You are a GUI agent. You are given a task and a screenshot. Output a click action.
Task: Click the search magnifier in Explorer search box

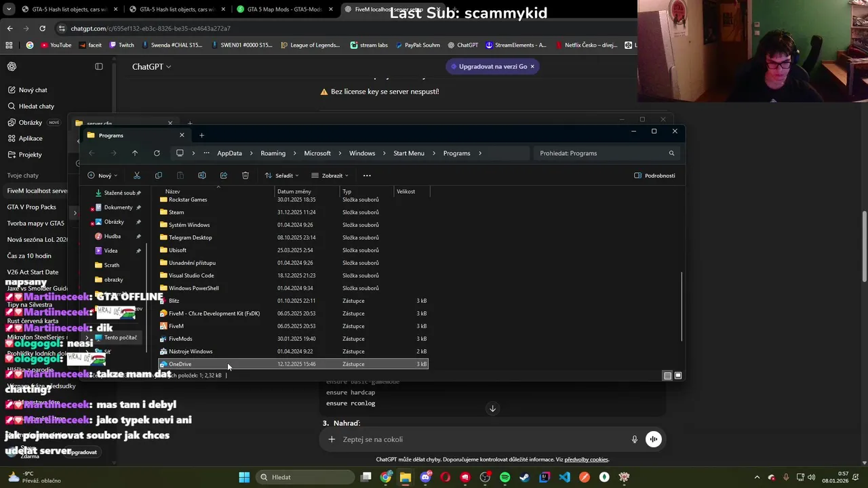point(672,153)
